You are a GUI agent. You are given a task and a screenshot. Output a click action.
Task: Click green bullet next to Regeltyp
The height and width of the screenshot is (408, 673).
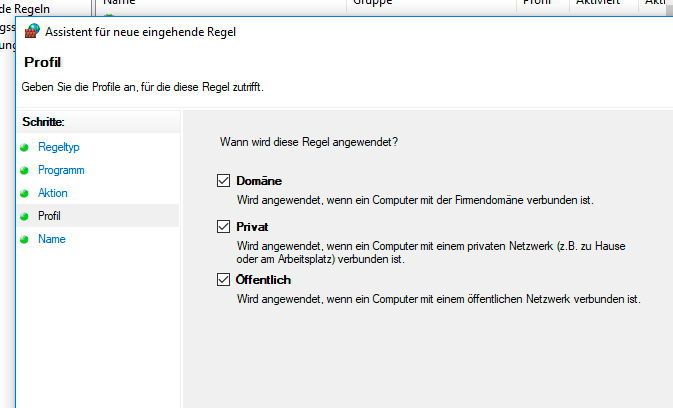[x=24, y=148]
